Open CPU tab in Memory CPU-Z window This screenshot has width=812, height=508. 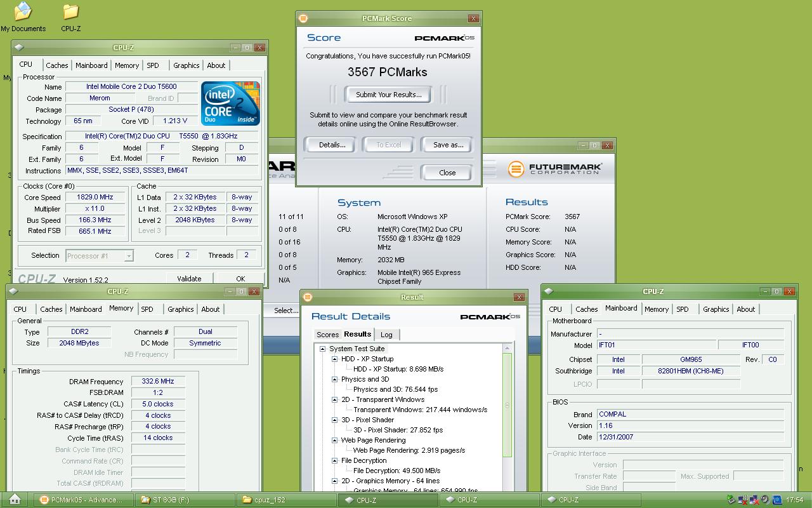click(x=20, y=309)
